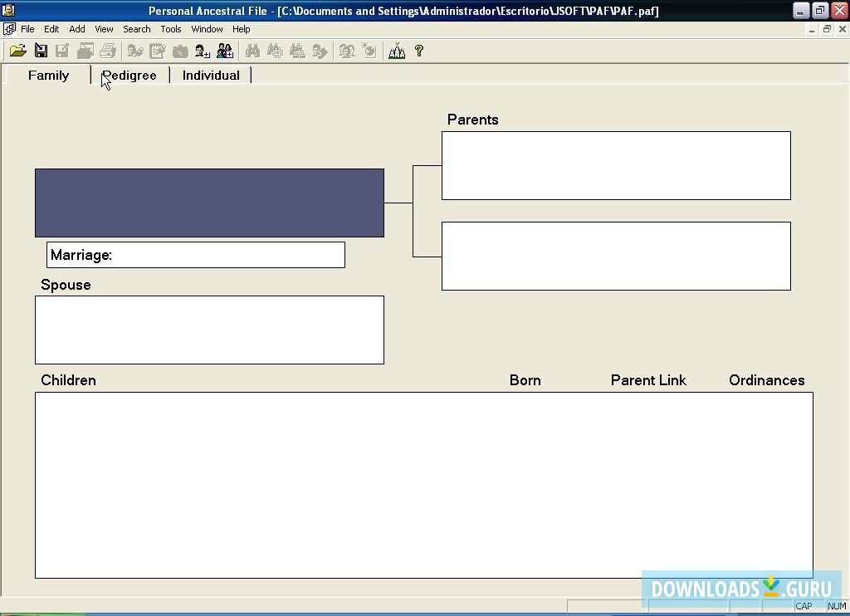
Task: Click the application icon in title bar
Action: (x=8, y=10)
